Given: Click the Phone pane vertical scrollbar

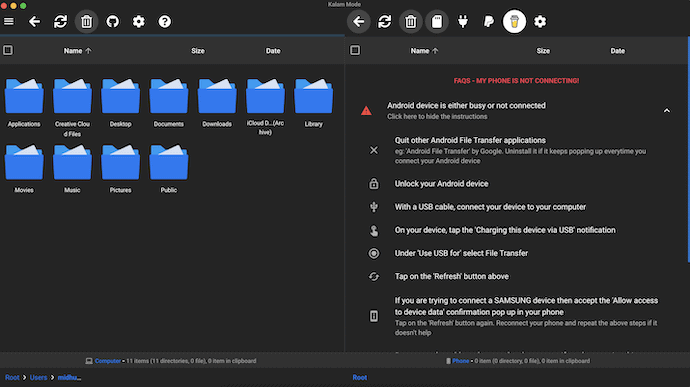Looking at the screenshot, I should [x=688, y=150].
